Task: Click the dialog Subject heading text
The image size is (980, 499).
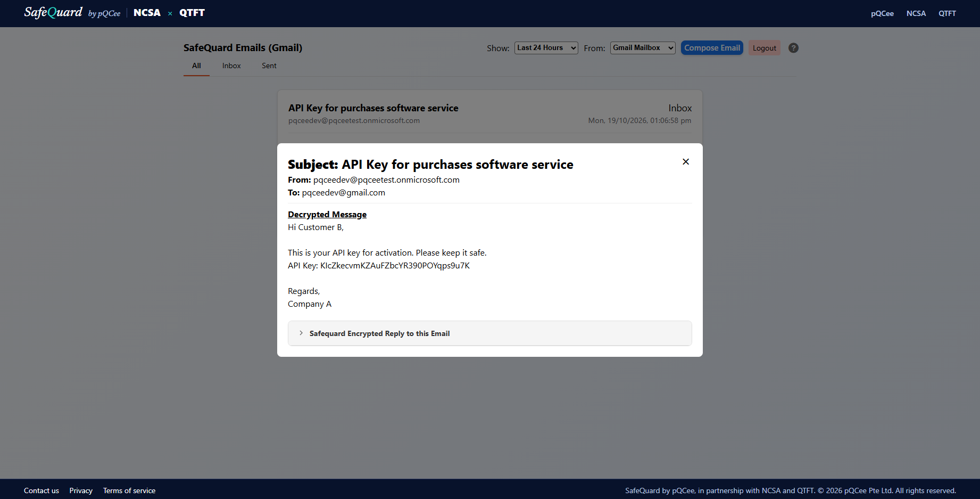Action: (x=430, y=165)
